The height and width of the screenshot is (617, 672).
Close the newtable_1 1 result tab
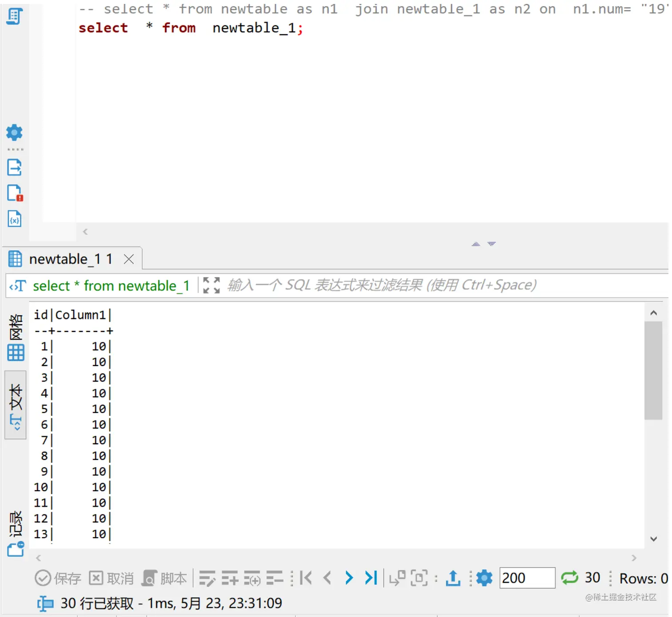[x=129, y=259]
